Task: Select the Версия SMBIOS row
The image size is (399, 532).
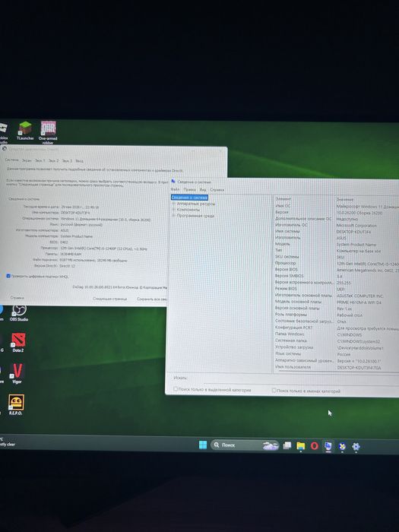Action: pos(337,276)
